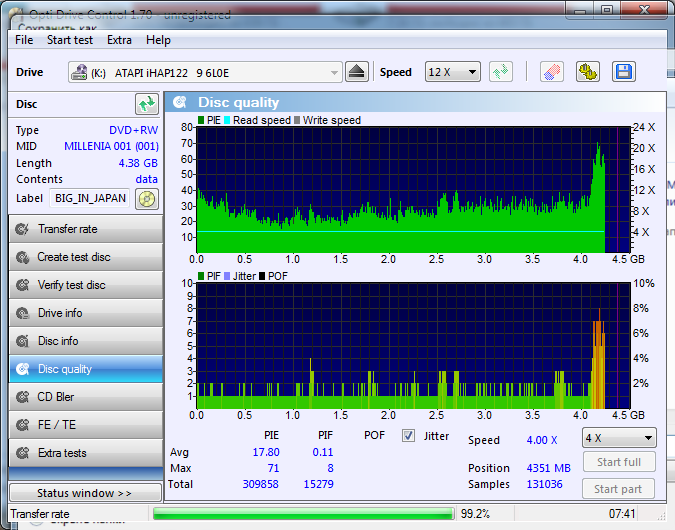Click the Status window >> button
This screenshot has width=675, height=530.
click(84, 493)
